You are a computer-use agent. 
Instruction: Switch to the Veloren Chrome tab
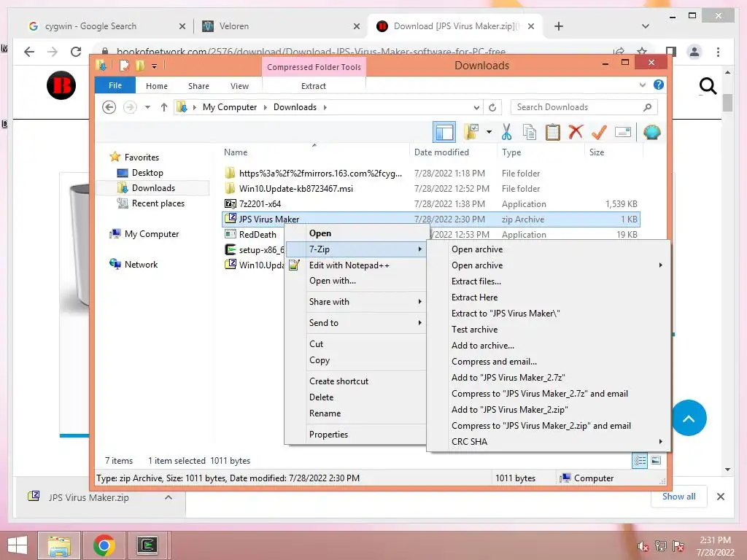(281, 26)
